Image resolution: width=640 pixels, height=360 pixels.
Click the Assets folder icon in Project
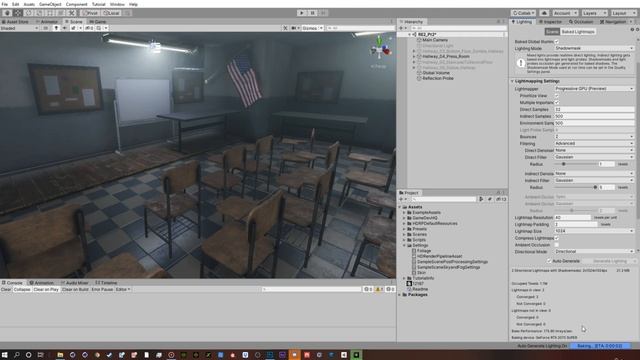404,207
